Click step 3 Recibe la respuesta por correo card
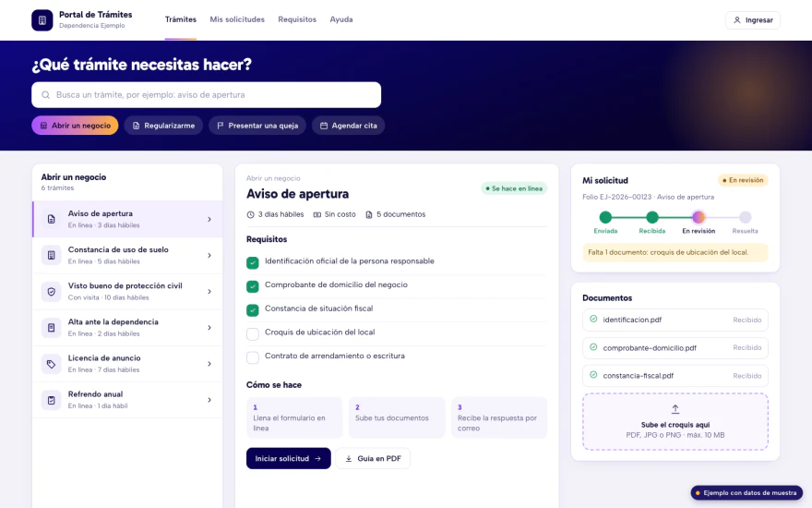 (x=499, y=417)
